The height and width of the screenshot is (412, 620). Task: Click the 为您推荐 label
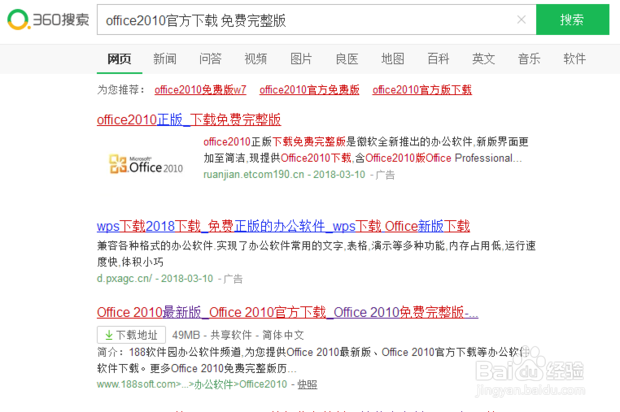pos(121,90)
